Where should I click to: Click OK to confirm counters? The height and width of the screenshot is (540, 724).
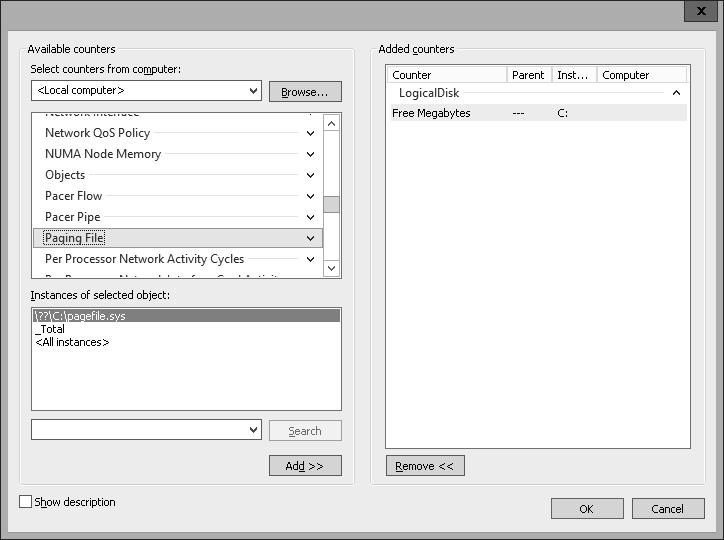[x=587, y=509]
